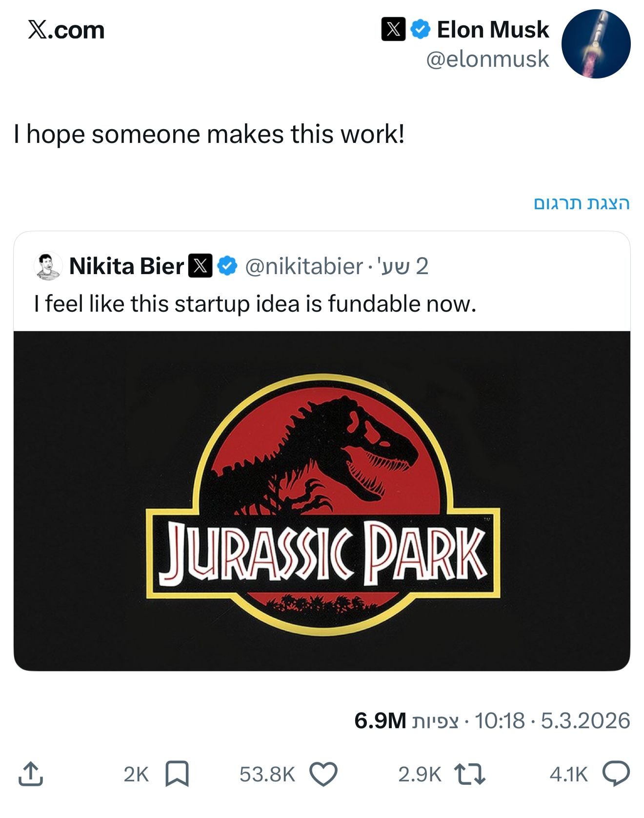
Task: Click the 10:18 · 5.3.2026 timestamp
Action: click(x=552, y=720)
